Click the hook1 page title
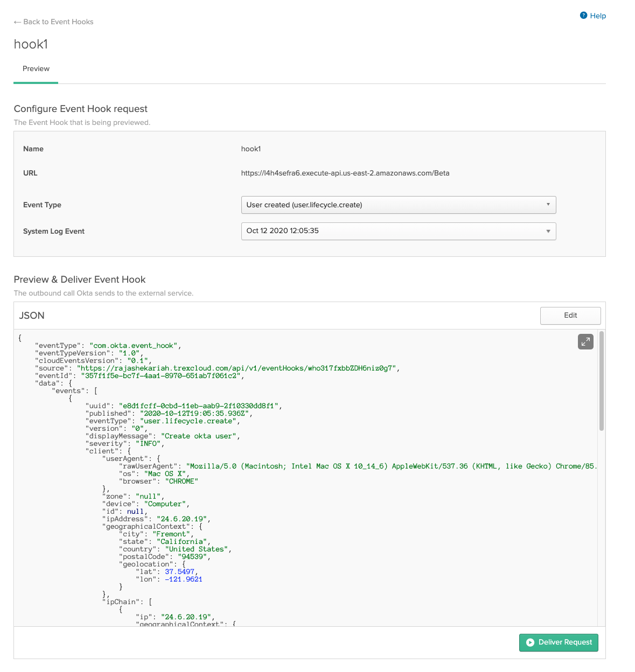This screenshot has height=672, width=635. click(x=31, y=44)
